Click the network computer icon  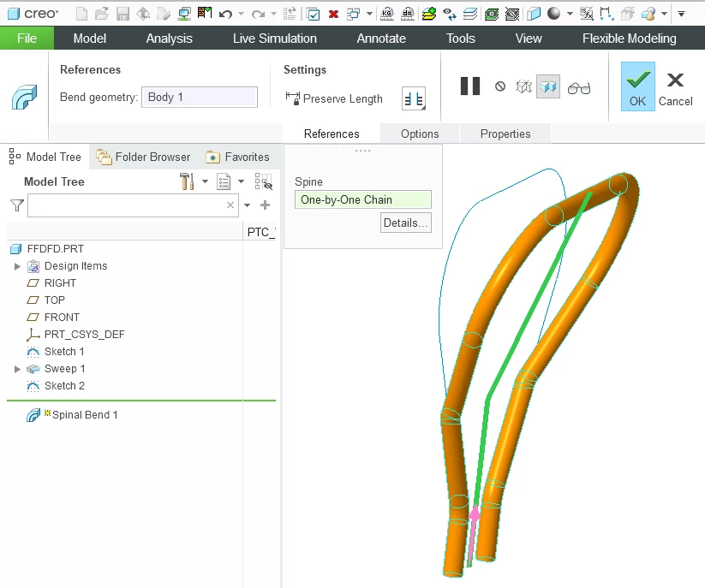point(184,14)
